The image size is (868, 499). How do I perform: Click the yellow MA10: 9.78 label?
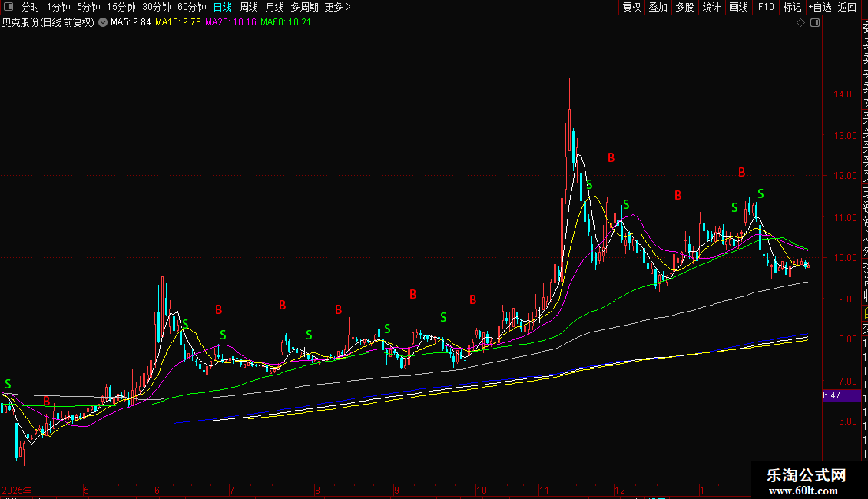(177, 22)
